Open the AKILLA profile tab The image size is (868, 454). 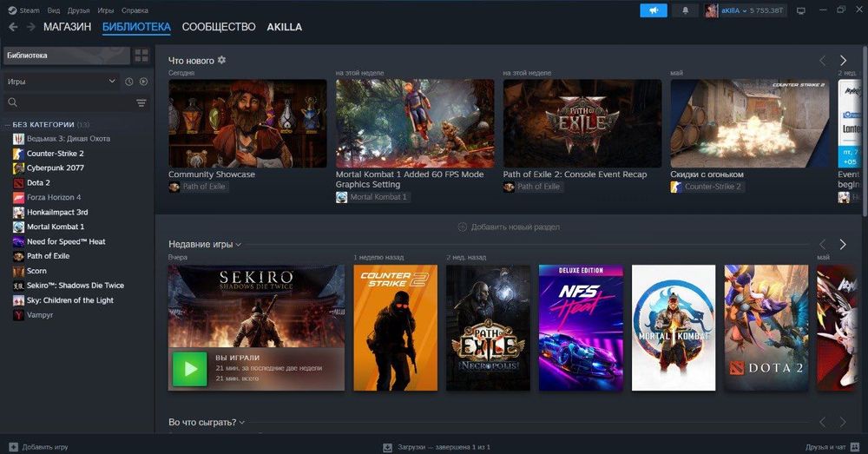tap(285, 27)
